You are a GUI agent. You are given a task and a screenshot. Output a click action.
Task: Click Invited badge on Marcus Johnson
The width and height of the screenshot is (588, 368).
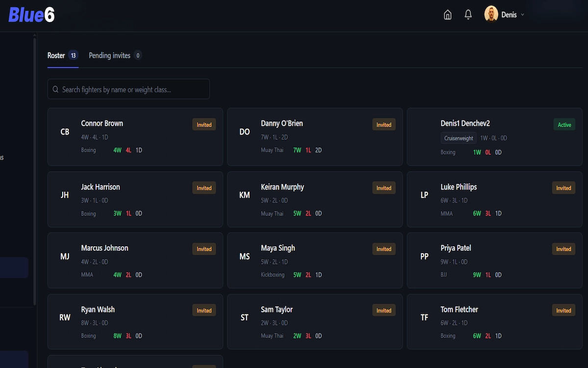click(x=204, y=249)
